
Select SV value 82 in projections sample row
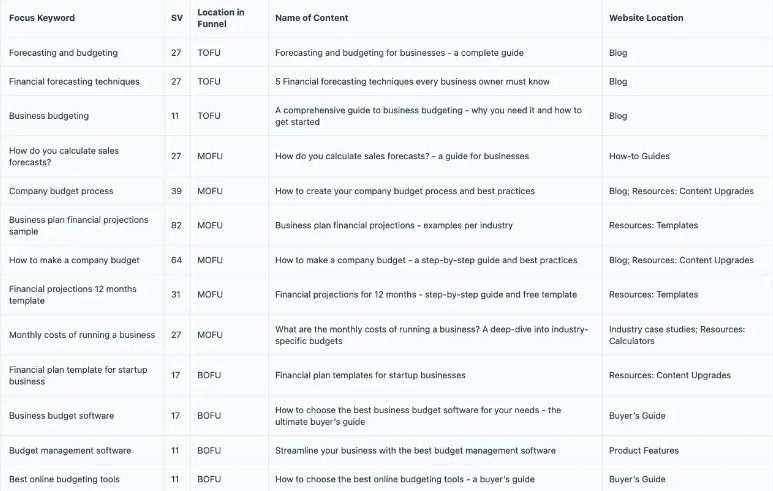click(x=176, y=225)
